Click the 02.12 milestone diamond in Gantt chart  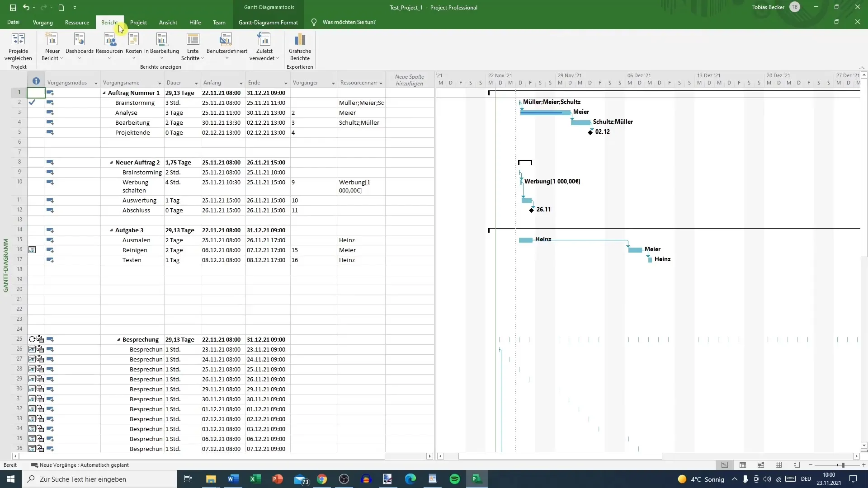coord(590,132)
